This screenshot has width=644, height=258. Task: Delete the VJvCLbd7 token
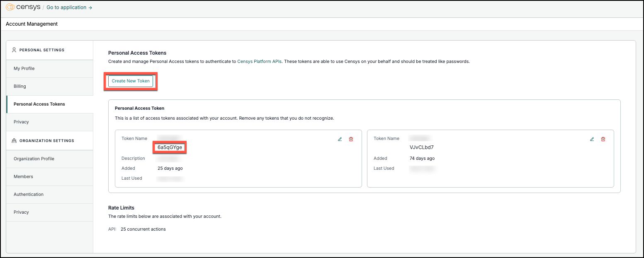[x=603, y=139]
